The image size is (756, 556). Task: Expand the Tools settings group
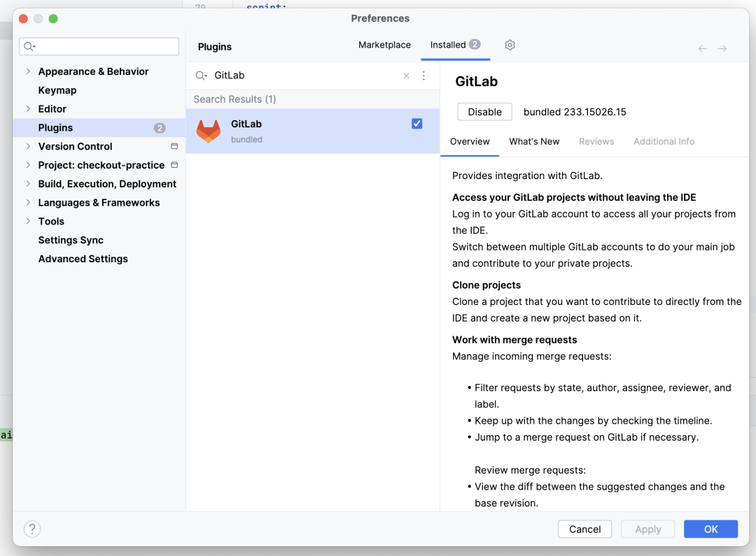(x=28, y=221)
